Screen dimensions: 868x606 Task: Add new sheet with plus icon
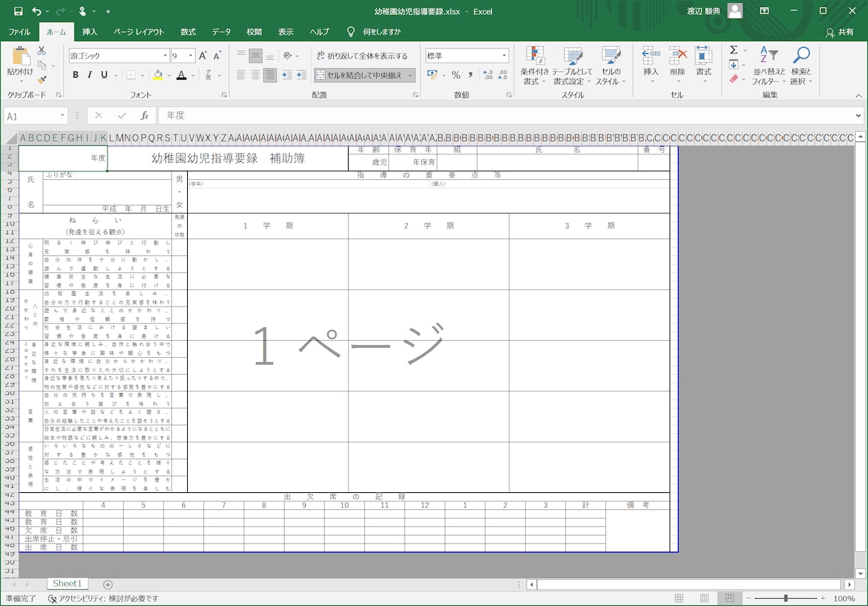(x=107, y=585)
